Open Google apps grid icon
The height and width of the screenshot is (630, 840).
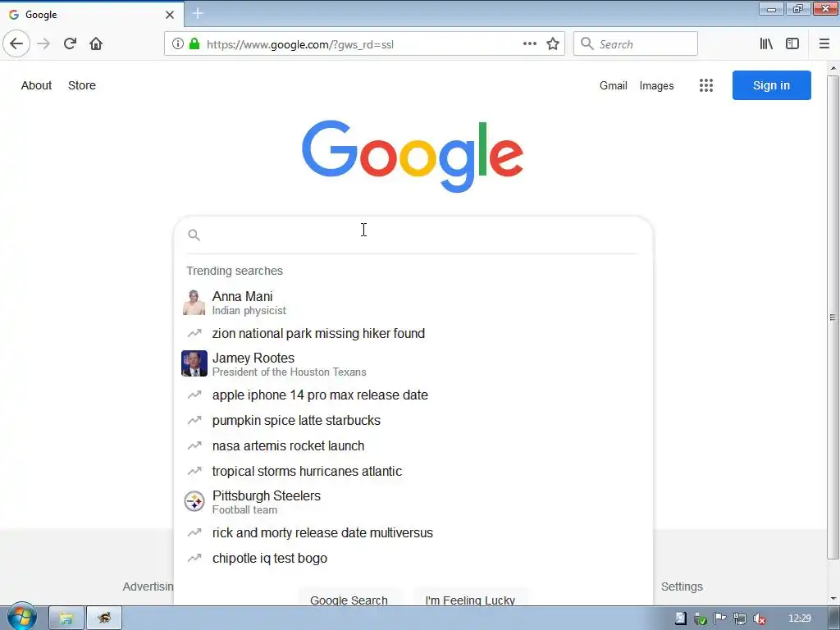coord(706,85)
